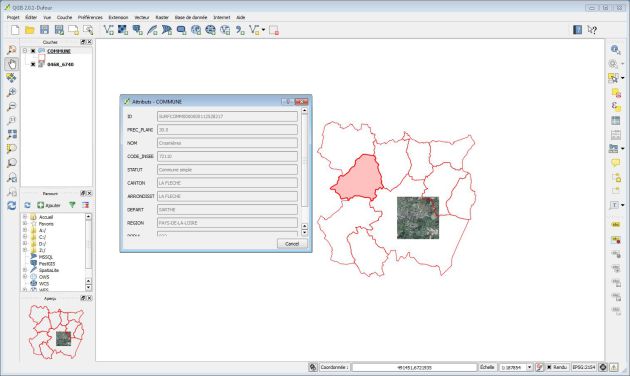
Task: Create a new project with blank page icon
Action: [x=15, y=30]
